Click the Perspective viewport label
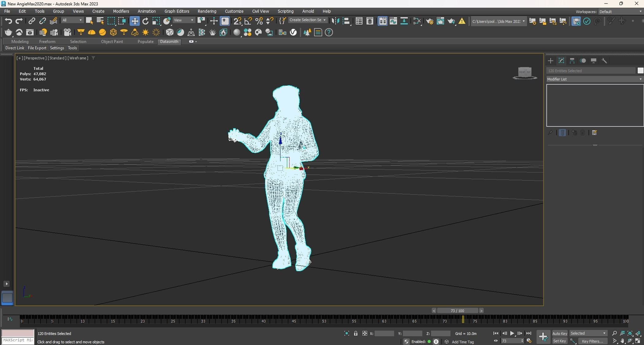This screenshot has height=345, width=644. pyautogui.click(x=35, y=58)
